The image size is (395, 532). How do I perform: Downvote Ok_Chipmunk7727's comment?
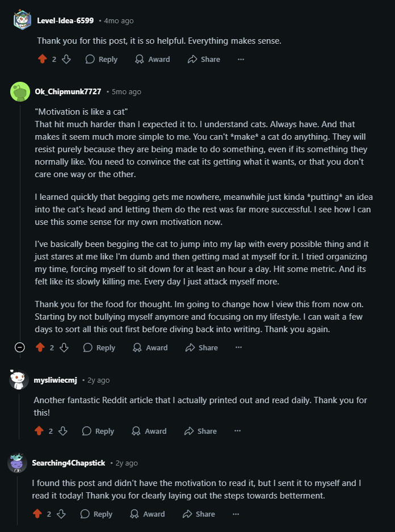point(64,347)
